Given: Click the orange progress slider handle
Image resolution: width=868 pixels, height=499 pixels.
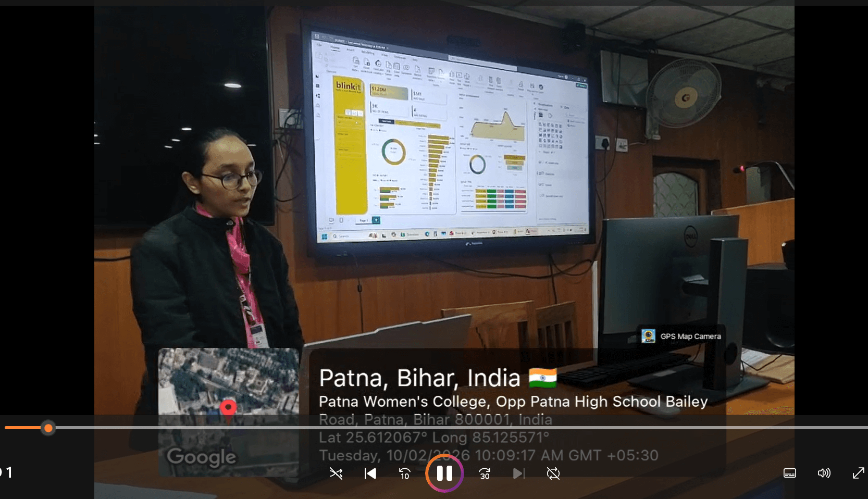Looking at the screenshot, I should coord(48,428).
